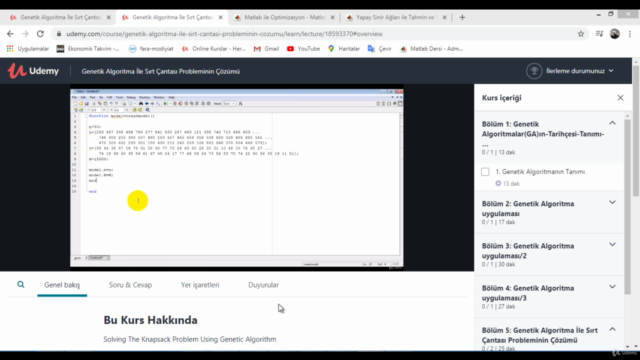Open fara-modiyiat bookmark
The width and height of the screenshot is (640, 360).
tap(151, 49)
